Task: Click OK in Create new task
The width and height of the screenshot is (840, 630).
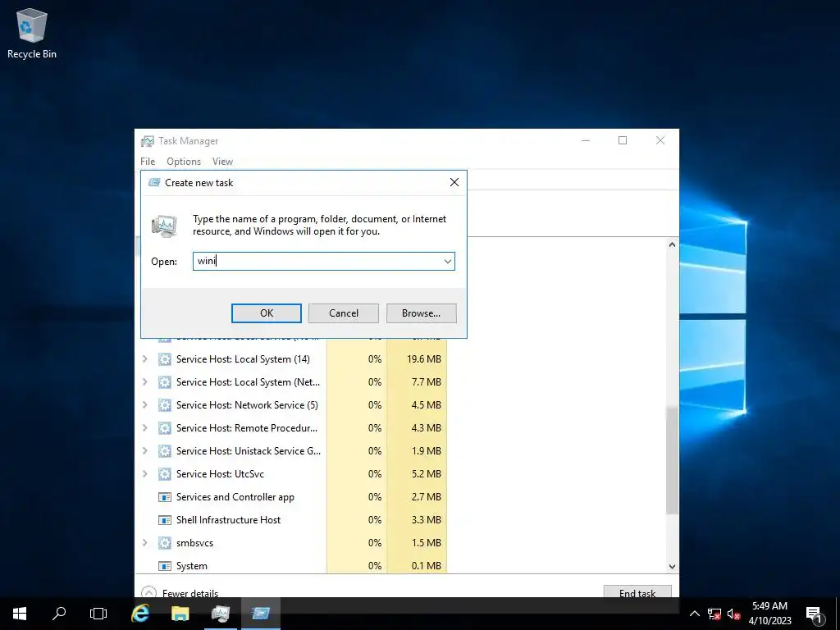Action: click(x=267, y=313)
